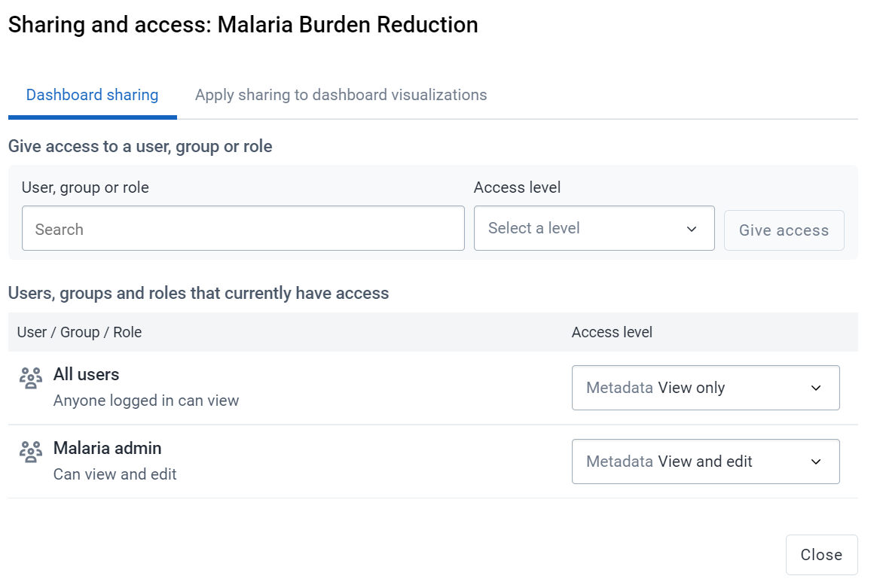Click the Anyone logged in can view description
The width and height of the screenshot is (880, 588).
146,401
